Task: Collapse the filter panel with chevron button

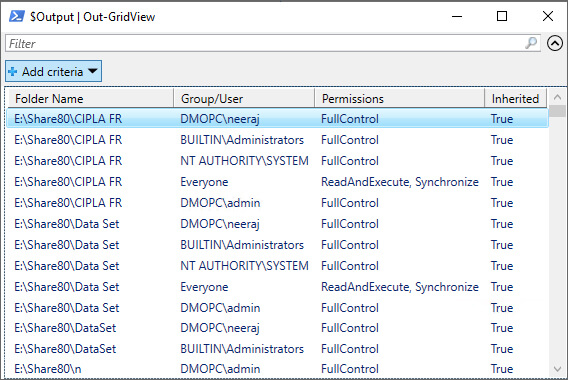Action: pyautogui.click(x=555, y=43)
